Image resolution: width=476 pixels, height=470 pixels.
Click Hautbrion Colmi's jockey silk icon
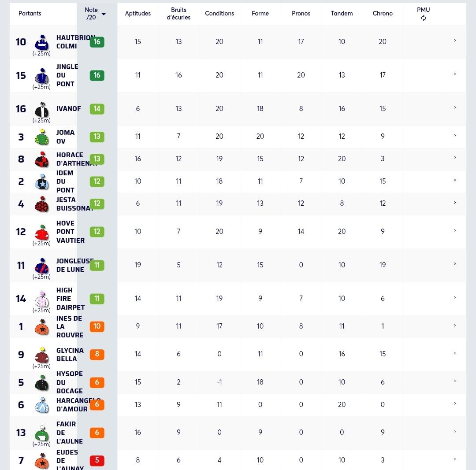tap(42, 42)
